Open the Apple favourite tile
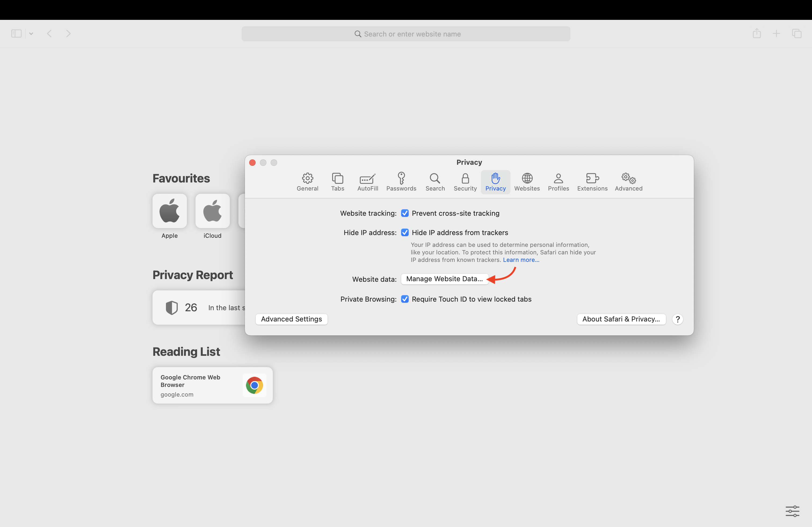 169,211
